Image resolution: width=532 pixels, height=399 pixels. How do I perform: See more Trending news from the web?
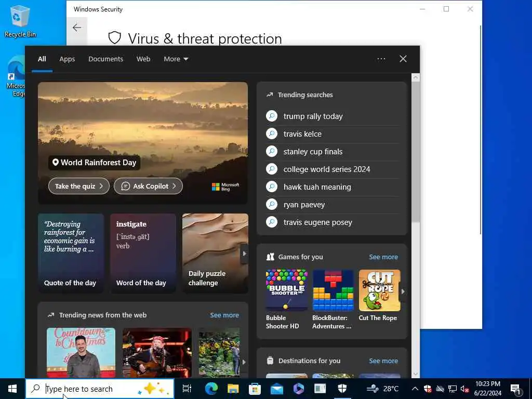(224, 315)
